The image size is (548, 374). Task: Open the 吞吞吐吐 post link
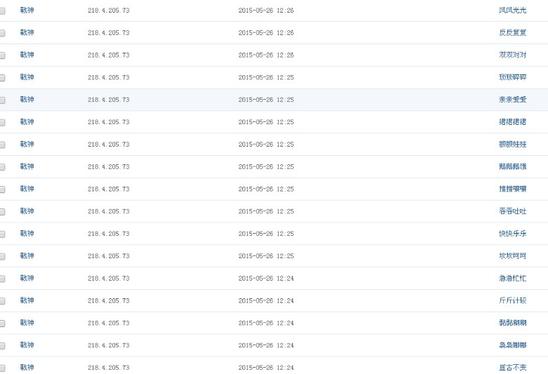click(x=512, y=211)
